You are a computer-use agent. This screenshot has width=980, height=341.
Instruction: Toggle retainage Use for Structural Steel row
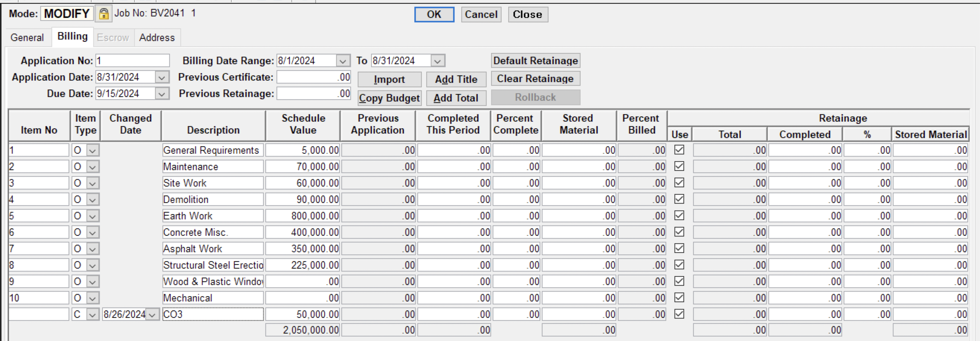tap(679, 265)
